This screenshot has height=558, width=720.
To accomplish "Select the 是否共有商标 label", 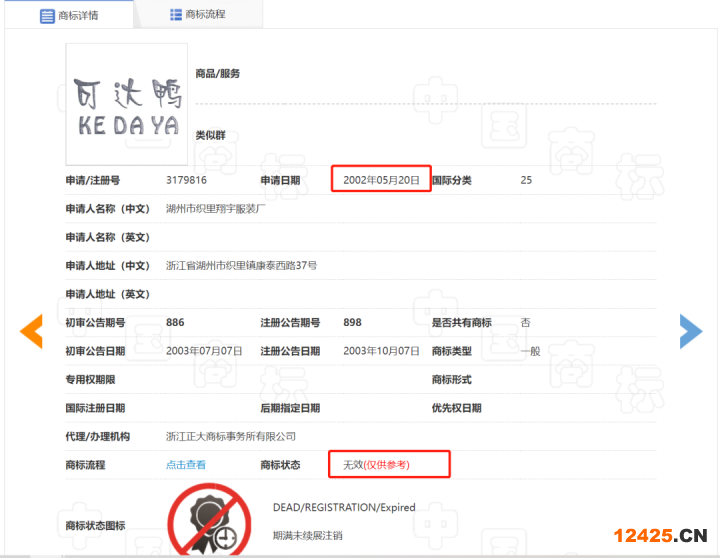I will (x=461, y=322).
